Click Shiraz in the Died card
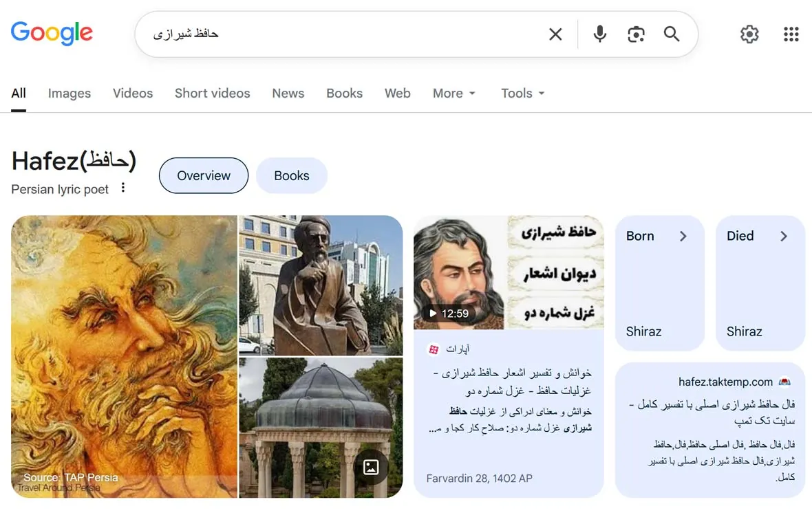This screenshot has width=812, height=515. 744,331
